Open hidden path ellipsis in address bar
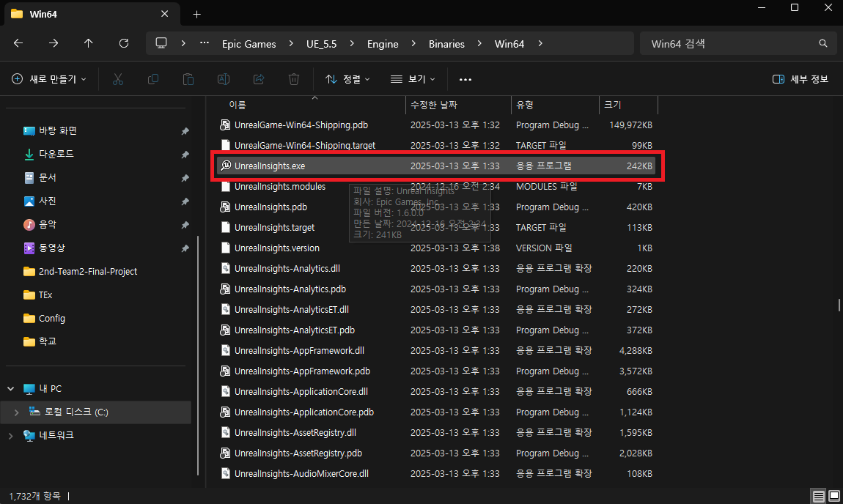Viewport: 843px width, 504px height. click(x=205, y=43)
